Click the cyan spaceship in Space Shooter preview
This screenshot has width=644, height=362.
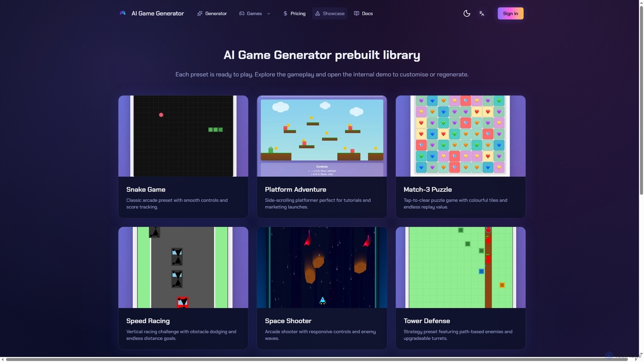(323, 301)
